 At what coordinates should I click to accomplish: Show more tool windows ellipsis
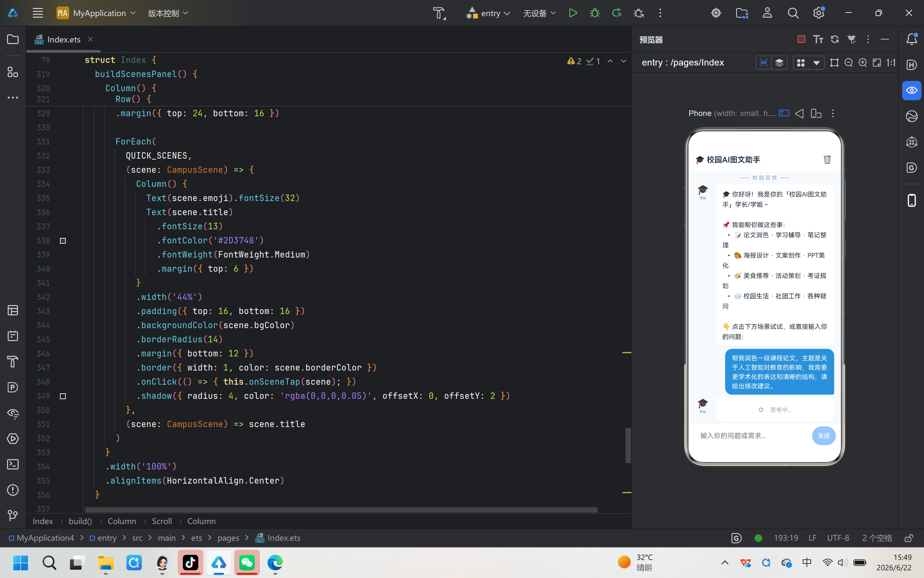(x=13, y=98)
